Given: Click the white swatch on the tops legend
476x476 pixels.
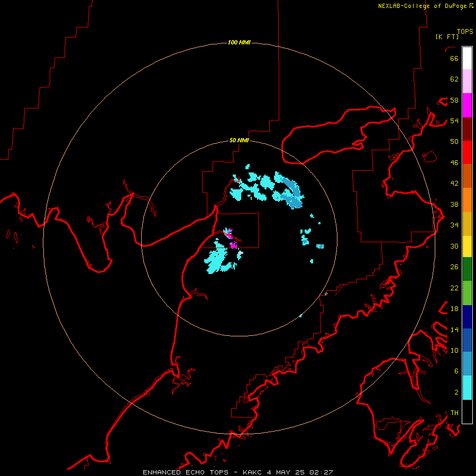Looking at the screenshot, I should (467, 58).
